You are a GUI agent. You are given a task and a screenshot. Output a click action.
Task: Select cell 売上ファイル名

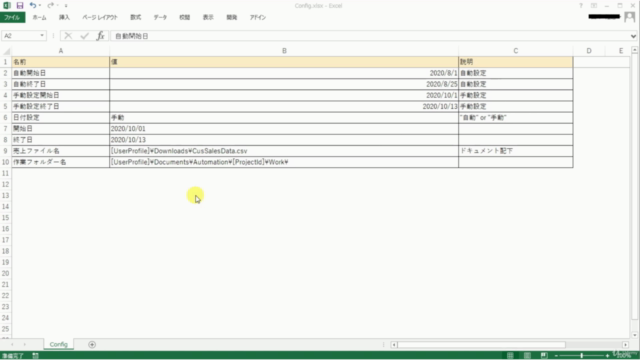click(60, 151)
